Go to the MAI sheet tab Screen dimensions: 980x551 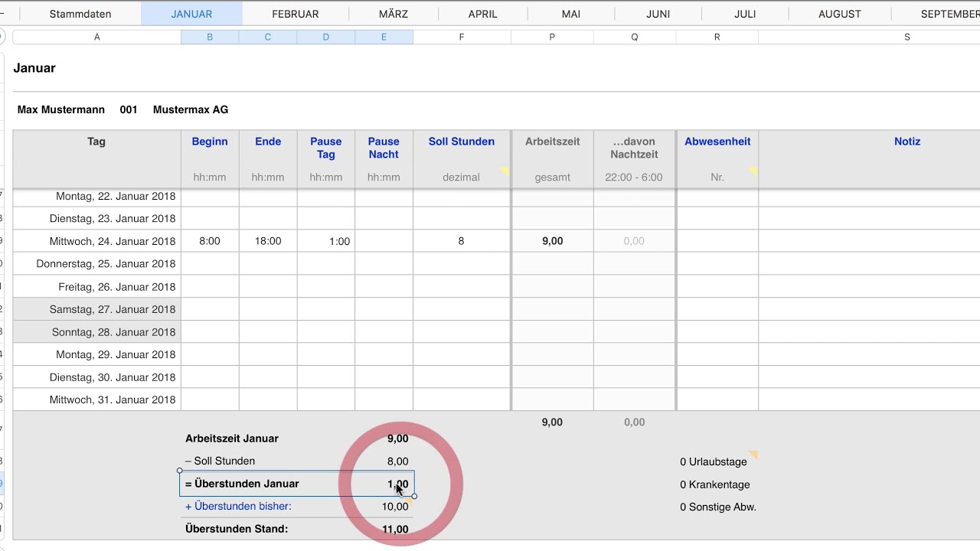click(x=571, y=14)
